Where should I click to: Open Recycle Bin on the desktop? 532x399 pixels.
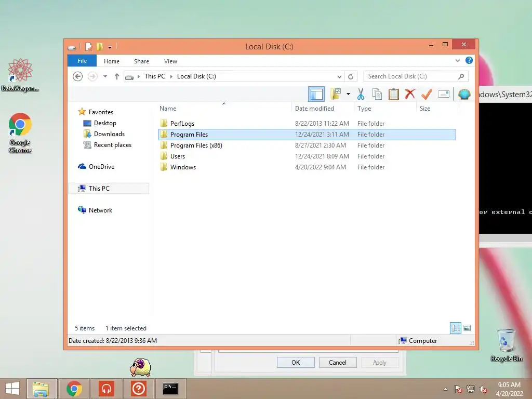click(506, 345)
